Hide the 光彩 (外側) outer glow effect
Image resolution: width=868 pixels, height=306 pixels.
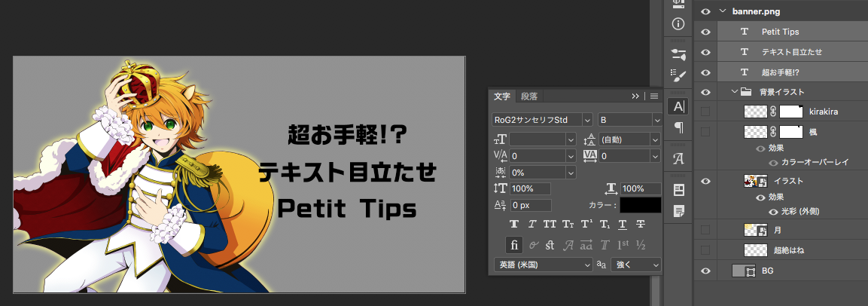click(774, 211)
